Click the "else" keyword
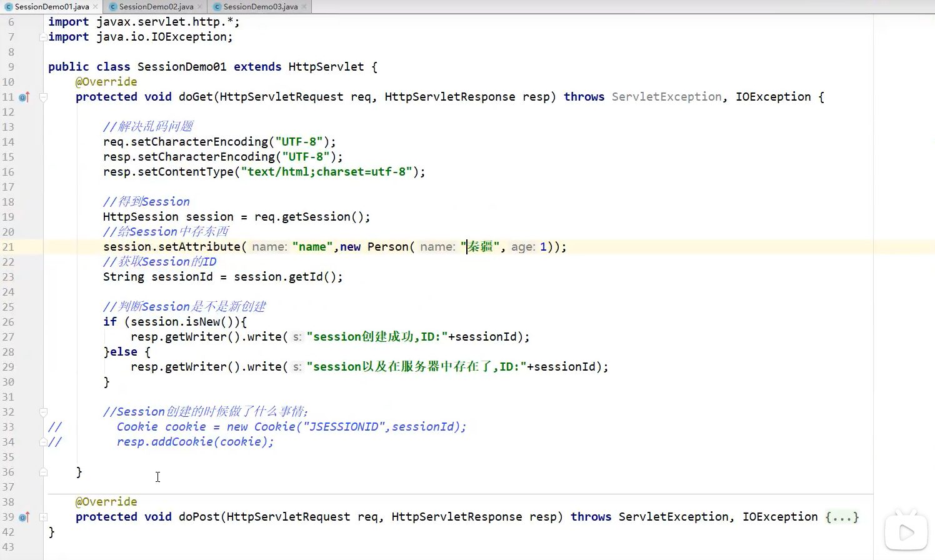This screenshot has width=935, height=560. (124, 352)
